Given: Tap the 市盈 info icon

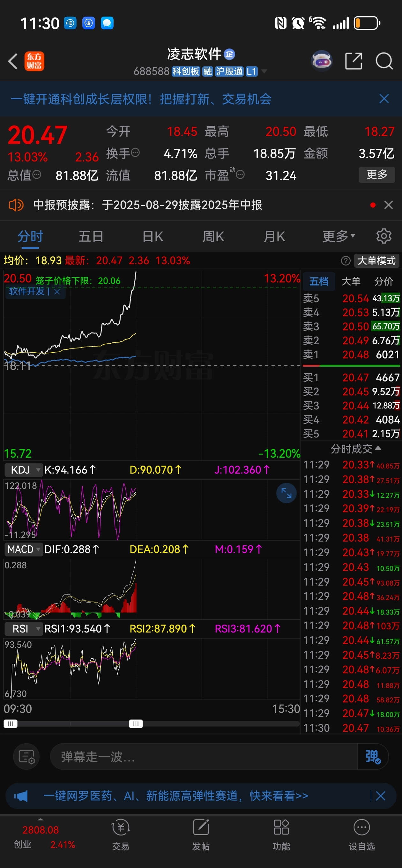Looking at the screenshot, I should [240, 175].
